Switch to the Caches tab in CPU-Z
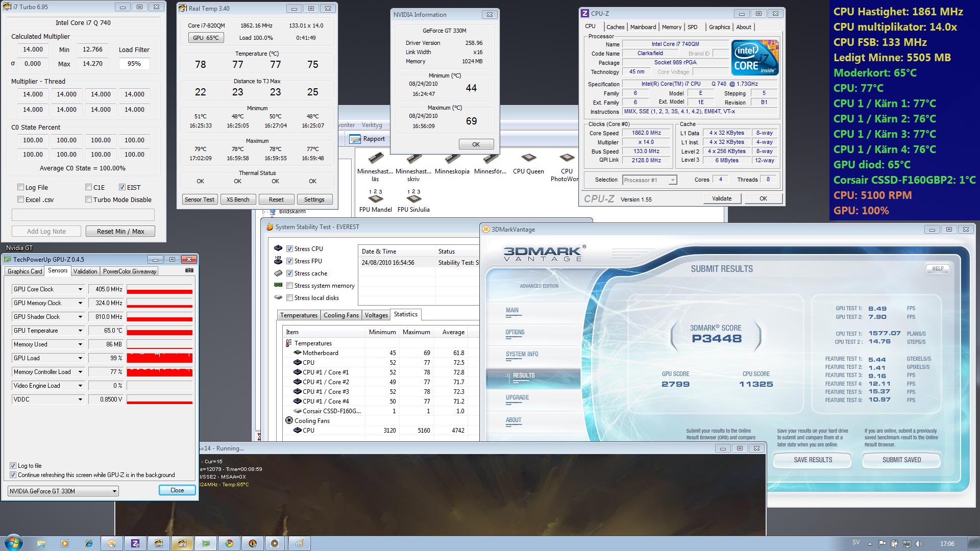Viewport: 980px width, 551px height. pos(615,27)
